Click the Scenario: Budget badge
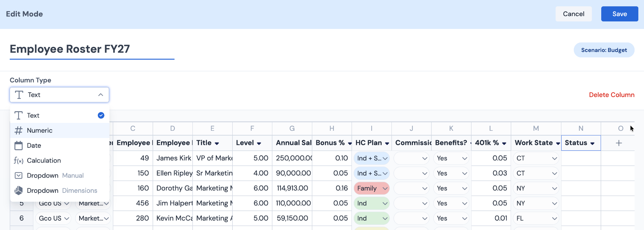This screenshot has width=644, height=230. pyautogui.click(x=604, y=50)
